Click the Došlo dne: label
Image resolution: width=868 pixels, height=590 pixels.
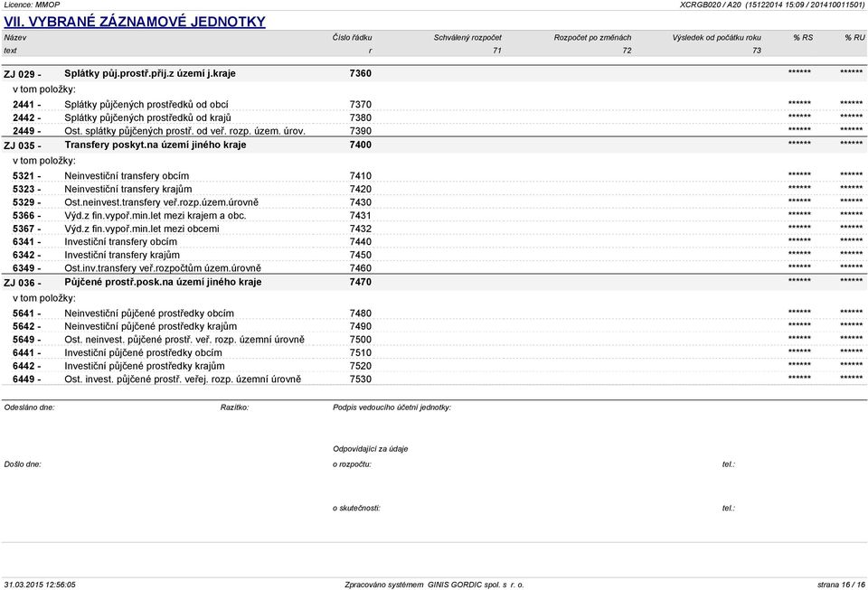point(23,464)
